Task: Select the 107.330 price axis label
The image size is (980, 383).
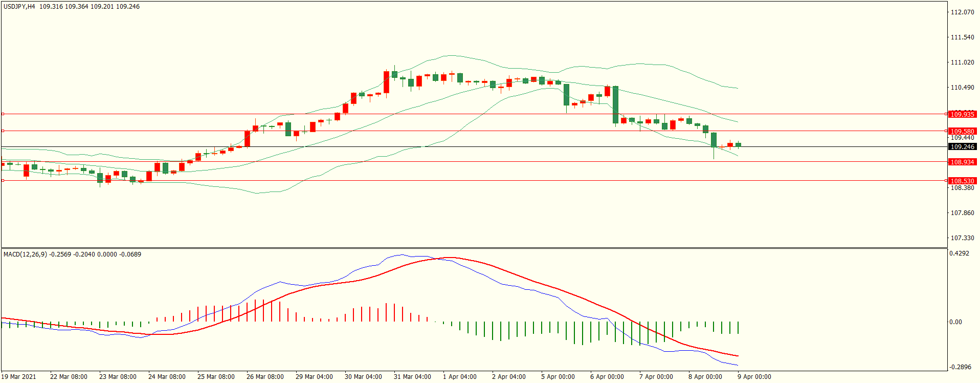Action: click(x=962, y=238)
